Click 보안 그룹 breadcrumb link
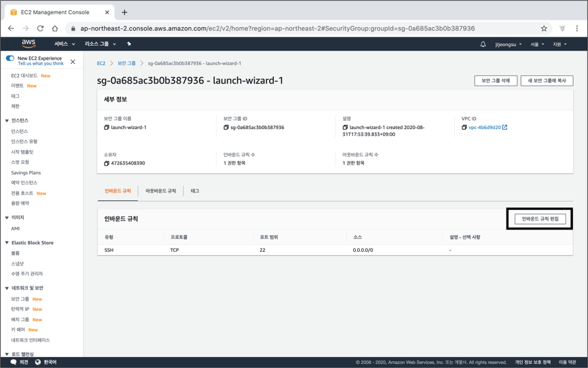 (126, 63)
